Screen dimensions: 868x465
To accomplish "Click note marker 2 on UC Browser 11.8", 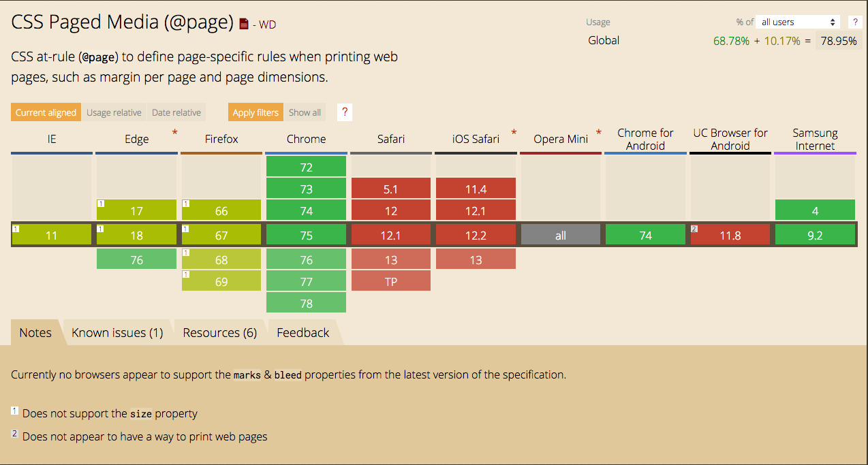I will (x=694, y=229).
